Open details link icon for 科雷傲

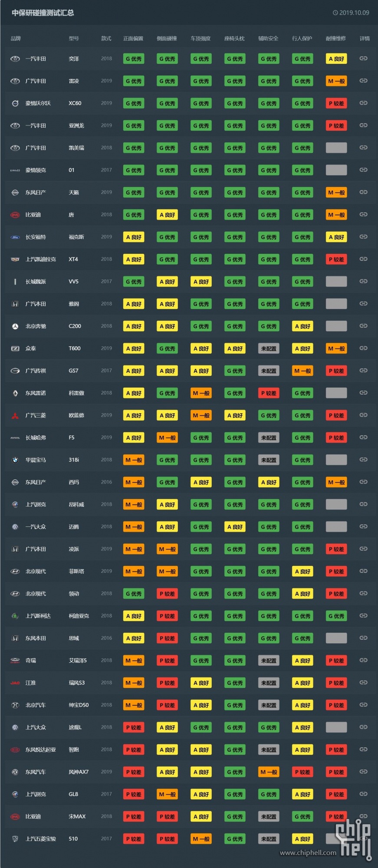(x=364, y=393)
